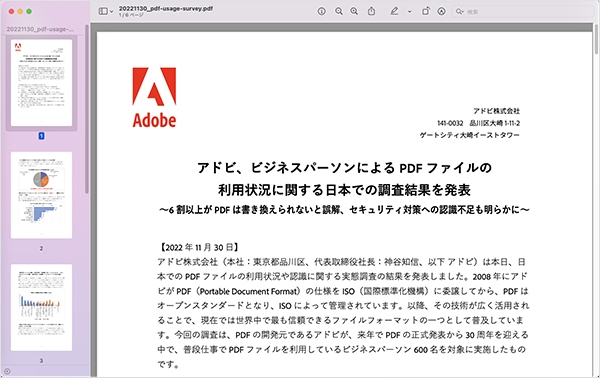Rotate the page with the rotate icon
The height and width of the screenshot is (378, 600).
[x=426, y=11]
